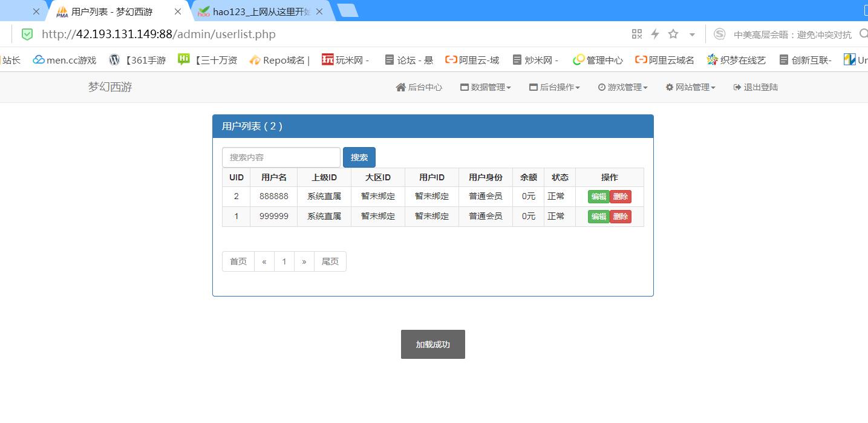
Task: Expand the 游戏管理 dropdown menu
Action: 623,87
